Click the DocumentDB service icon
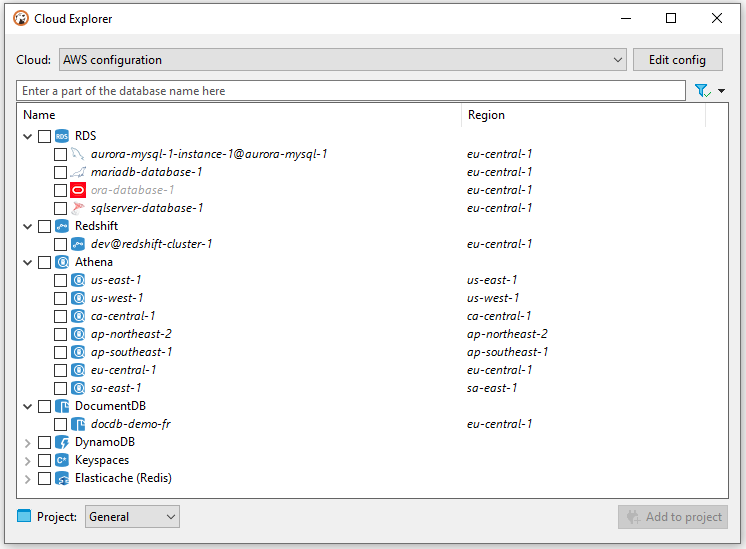This screenshot has height=549, width=746. 62,406
